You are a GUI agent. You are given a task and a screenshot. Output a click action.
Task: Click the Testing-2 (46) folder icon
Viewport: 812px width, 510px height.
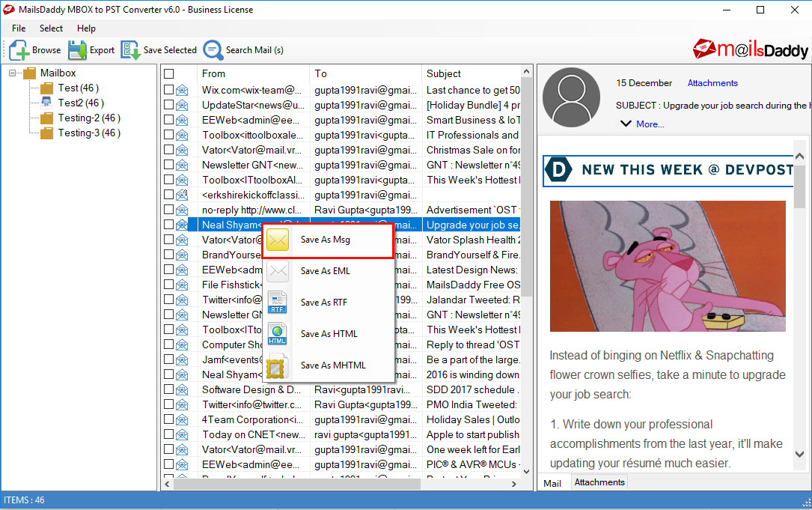click(47, 118)
